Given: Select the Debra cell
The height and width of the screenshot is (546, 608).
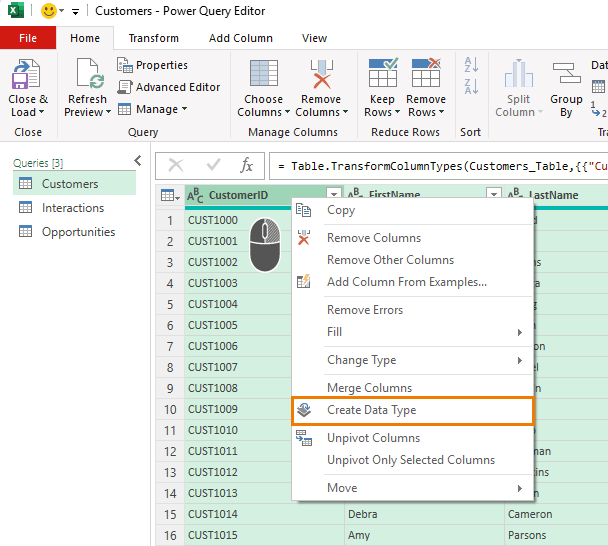Looking at the screenshot, I should pyautogui.click(x=425, y=514).
